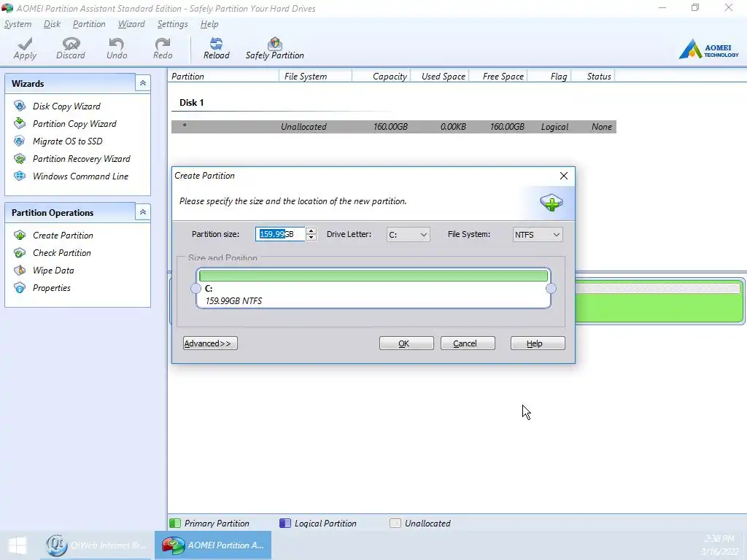The image size is (747, 560).
Task: Increase partition size with up arrow
Action: pos(311,231)
